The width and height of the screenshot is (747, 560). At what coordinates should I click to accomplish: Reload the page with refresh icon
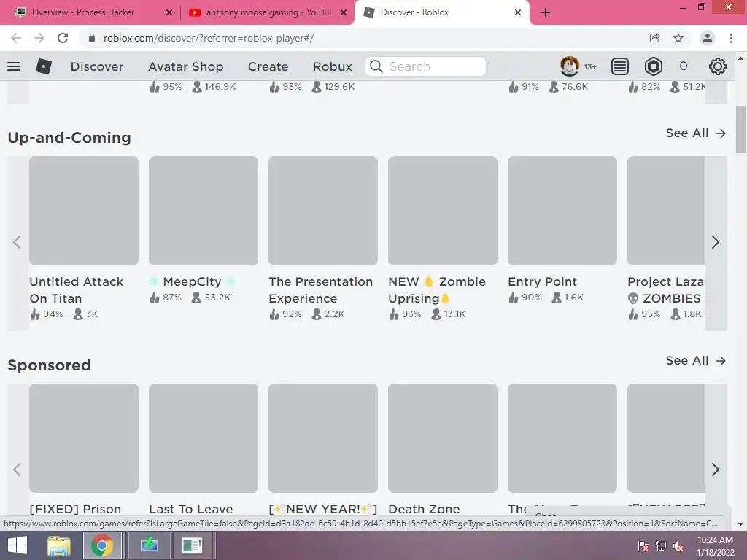(63, 38)
